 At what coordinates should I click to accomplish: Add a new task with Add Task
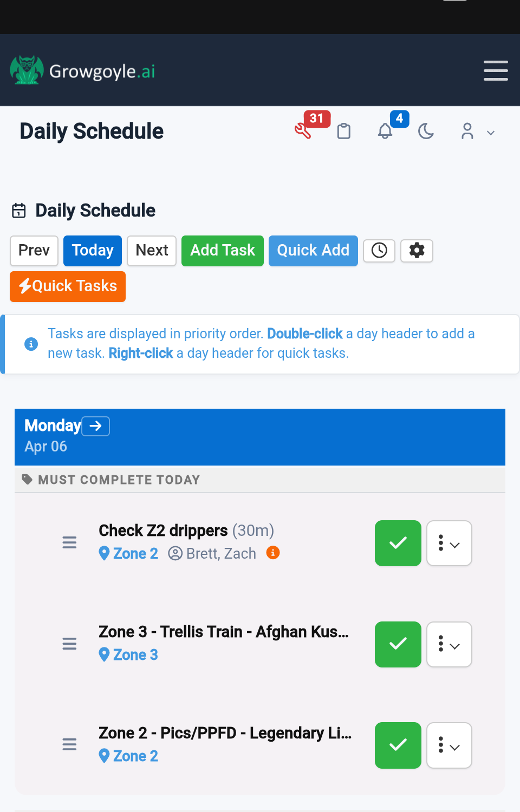[222, 251]
